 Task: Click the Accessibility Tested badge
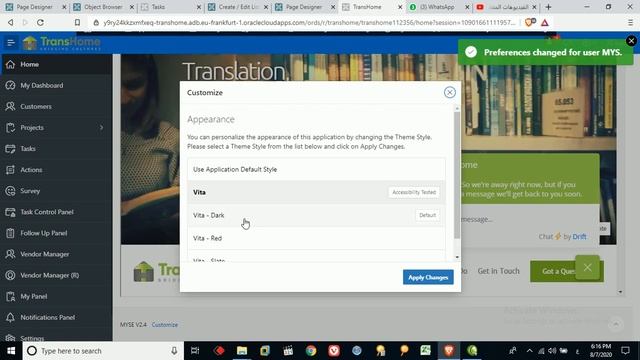point(414,192)
